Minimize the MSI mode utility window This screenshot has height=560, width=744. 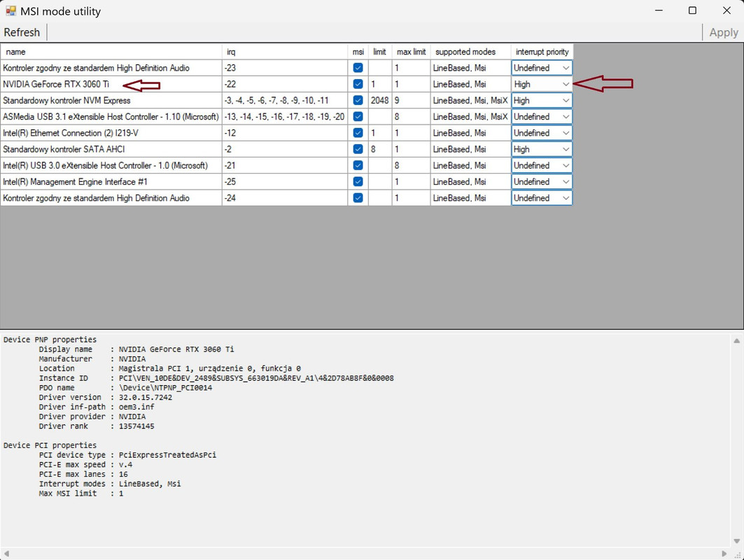pos(659,10)
